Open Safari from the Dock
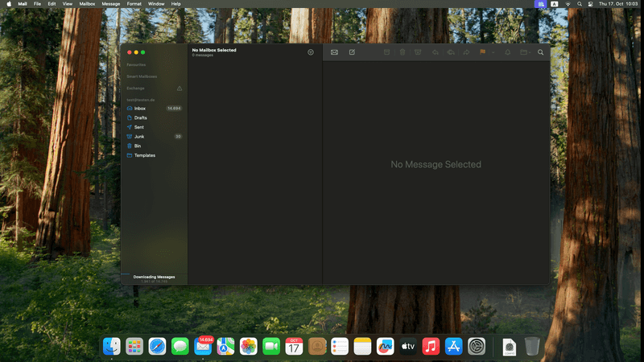The height and width of the screenshot is (362, 644). pyautogui.click(x=157, y=346)
